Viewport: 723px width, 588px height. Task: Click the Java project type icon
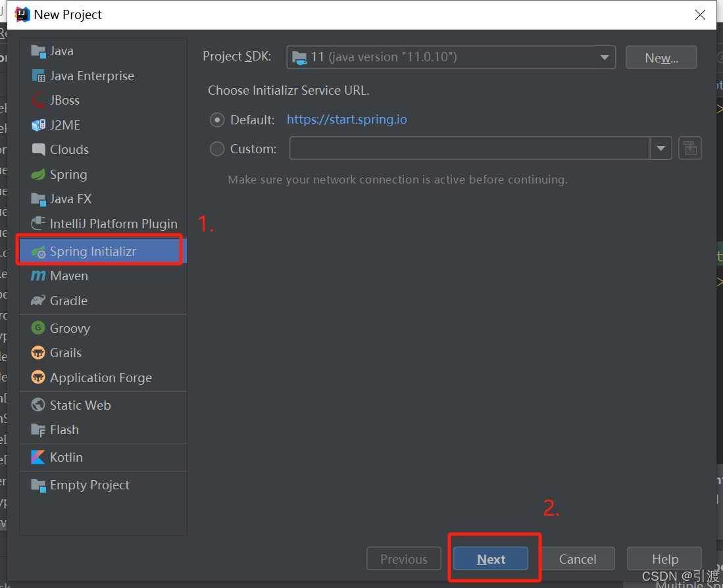tap(37, 51)
